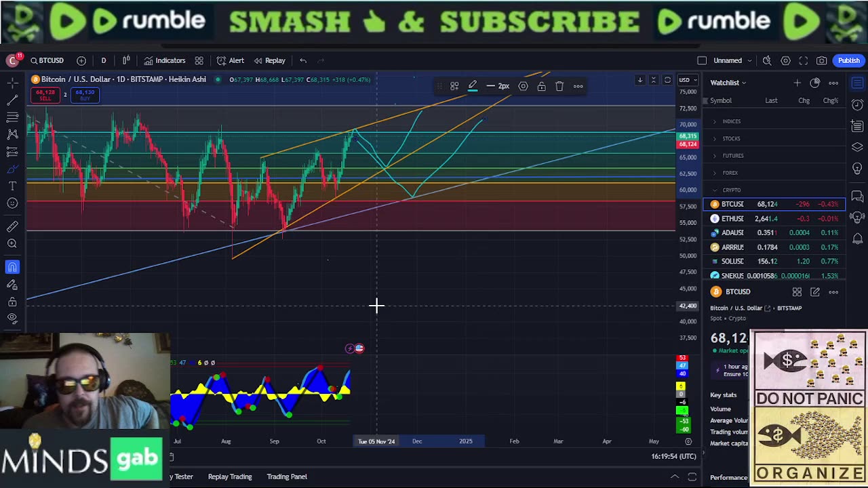The image size is (868, 488).
Task: Open more options on drawing toolbar
Action: [578, 86]
